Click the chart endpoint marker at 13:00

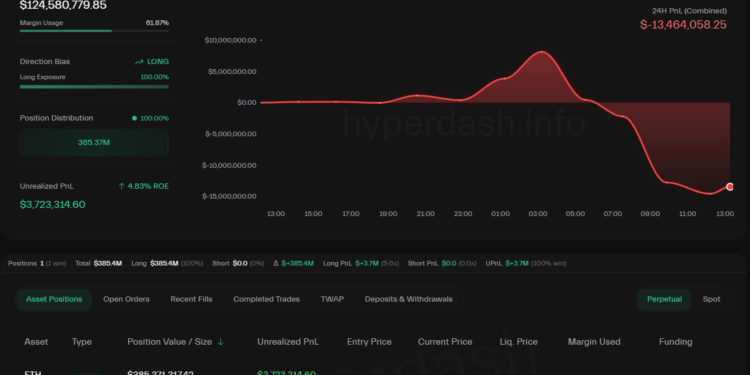pyautogui.click(x=730, y=187)
